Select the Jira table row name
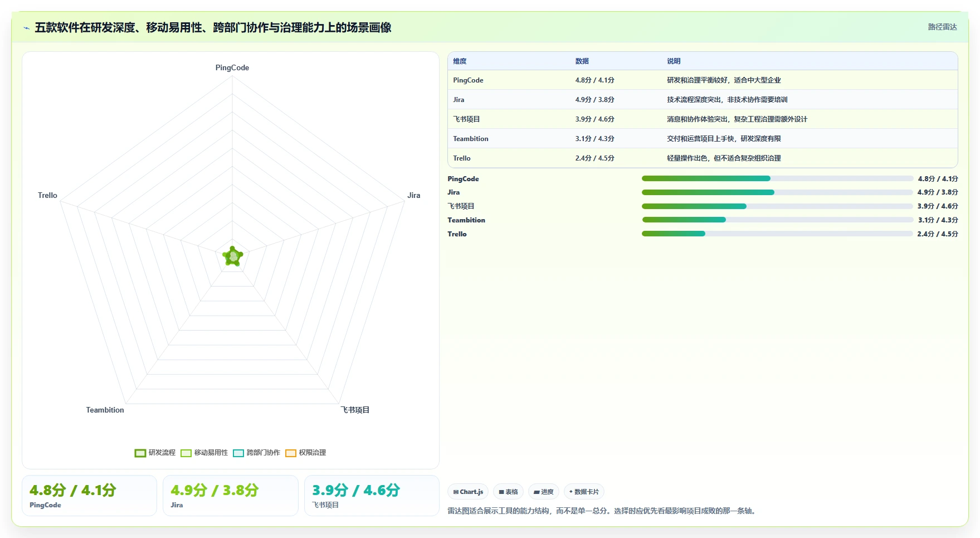 (x=459, y=100)
